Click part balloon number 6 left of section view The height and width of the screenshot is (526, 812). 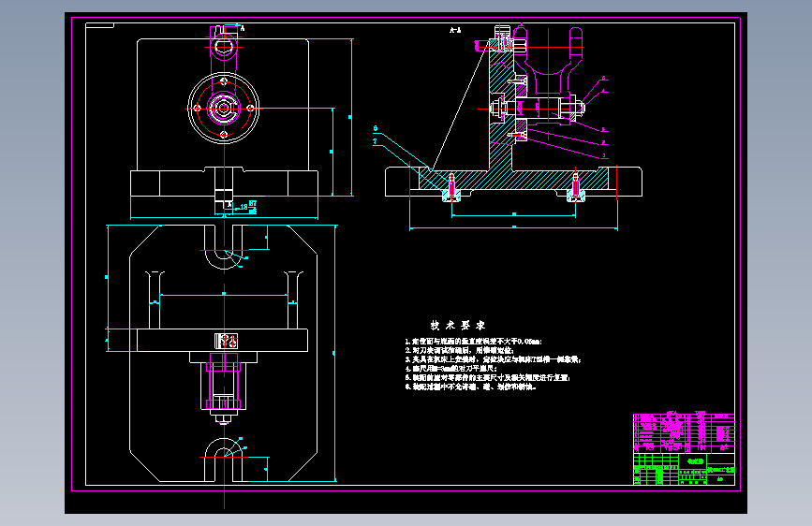click(x=376, y=128)
